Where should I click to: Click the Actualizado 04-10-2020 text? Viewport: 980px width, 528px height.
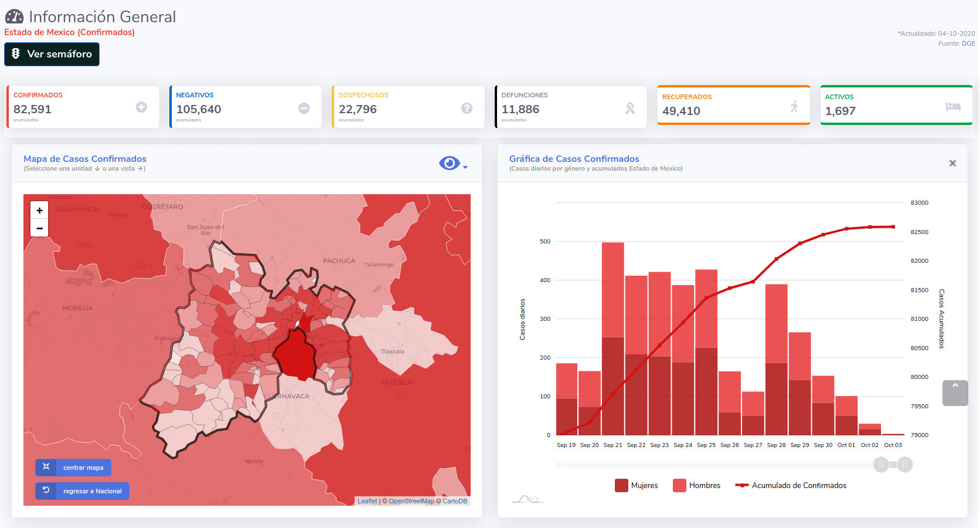pyautogui.click(x=937, y=33)
